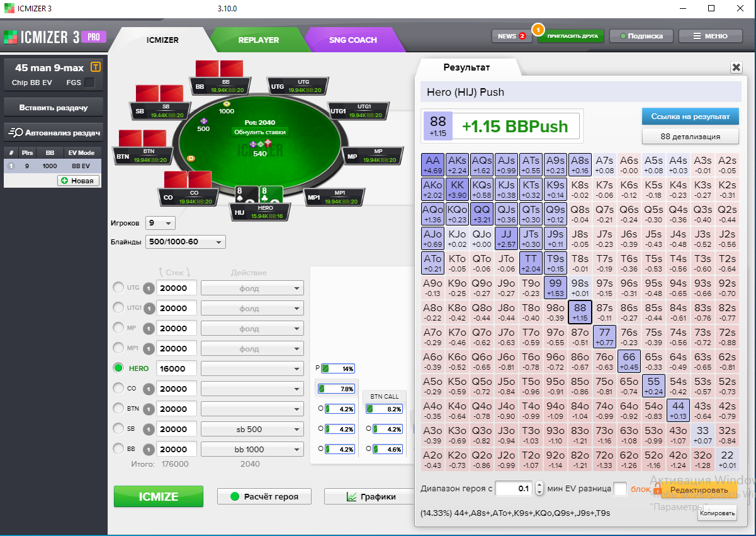The width and height of the screenshot is (756, 536).
Task: Switch to the SNG COACH tab
Action: (x=353, y=40)
